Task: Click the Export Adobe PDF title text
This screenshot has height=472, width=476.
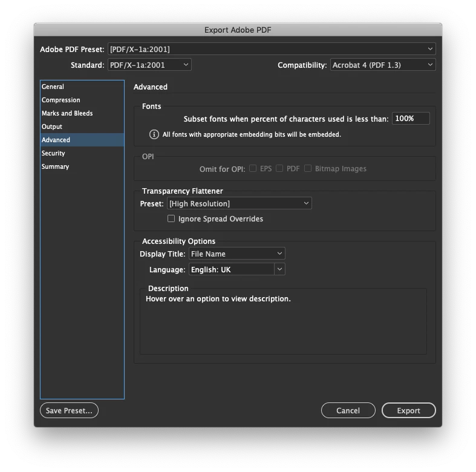Action: click(x=238, y=30)
